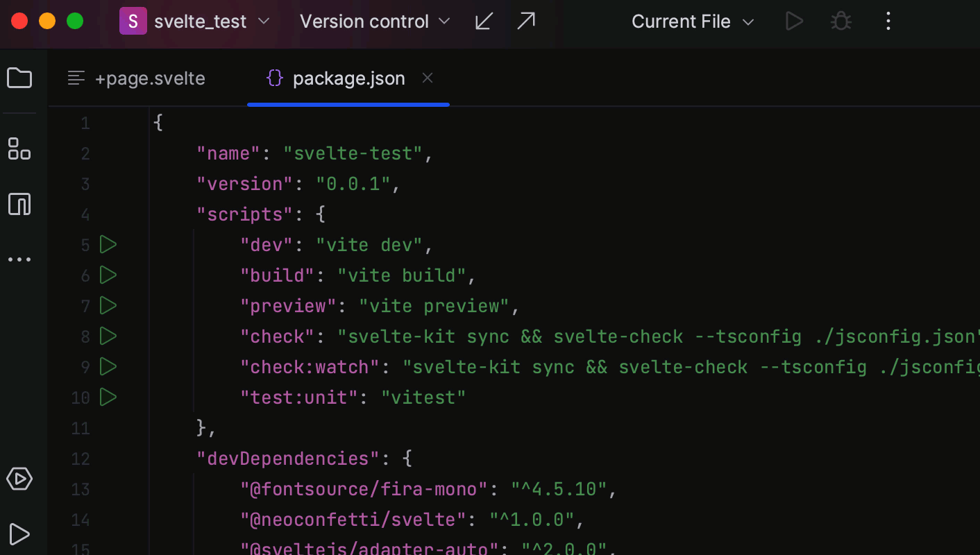Viewport: 980px width, 555px height.
Task: Open the Project tool window folder icon
Action: pos(19,78)
